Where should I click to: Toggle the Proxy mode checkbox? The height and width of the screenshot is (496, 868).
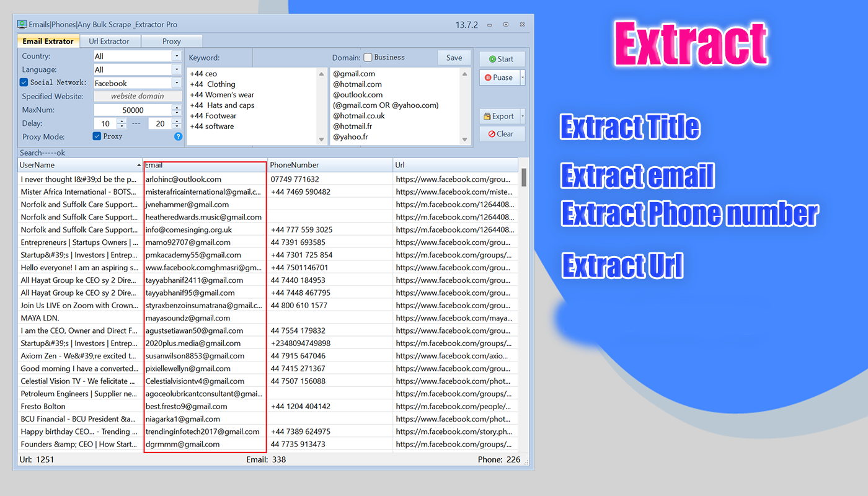pyautogui.click(x=97, y=136)
